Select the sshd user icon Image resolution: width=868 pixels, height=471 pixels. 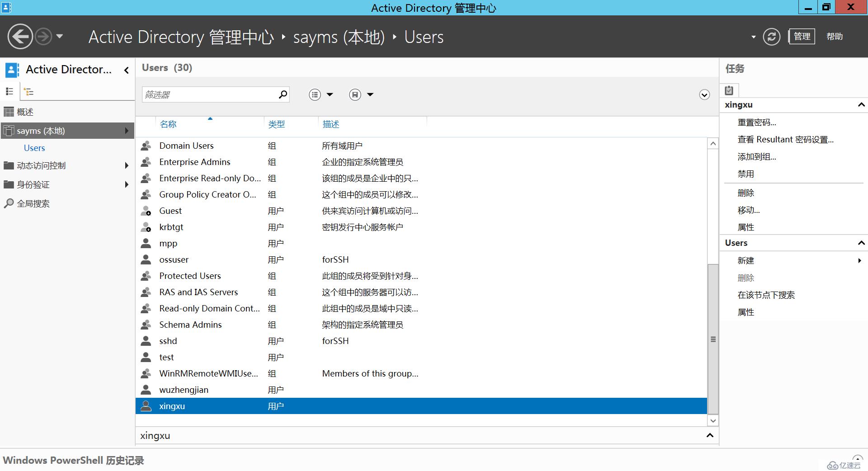tap(146, 341)
